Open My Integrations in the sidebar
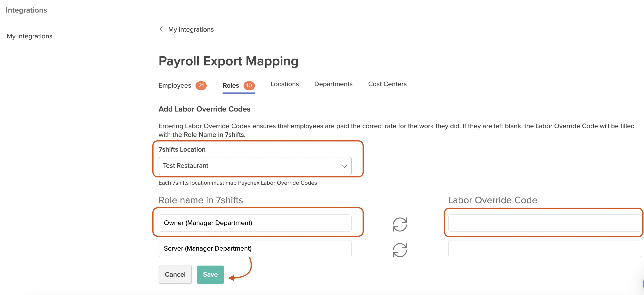Screen dimensions: 644x295 [x=29, y=36]
